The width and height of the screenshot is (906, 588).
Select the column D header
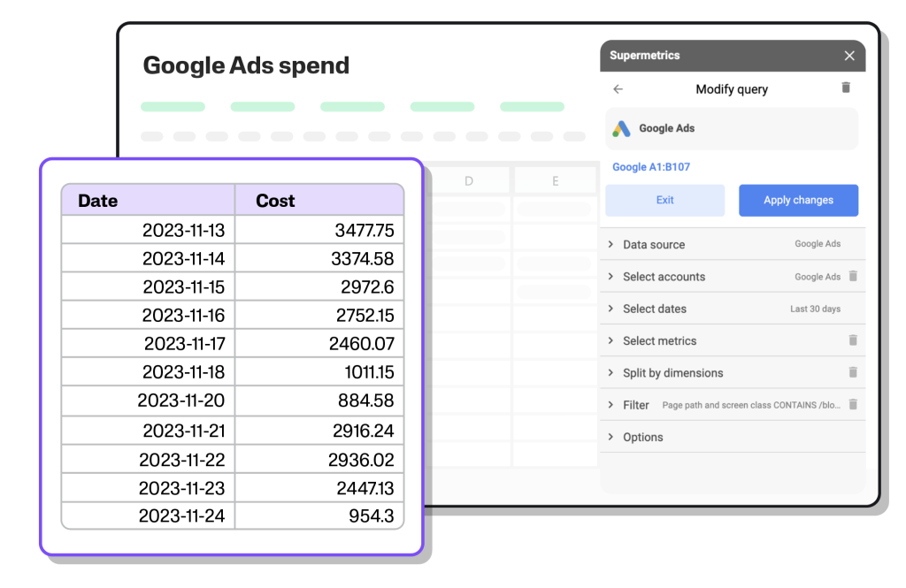469,181
